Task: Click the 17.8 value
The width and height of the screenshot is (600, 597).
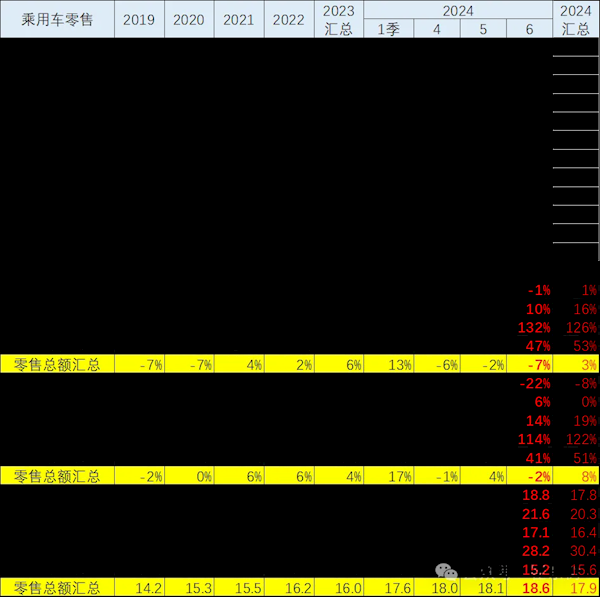Action: pos(584,495)
